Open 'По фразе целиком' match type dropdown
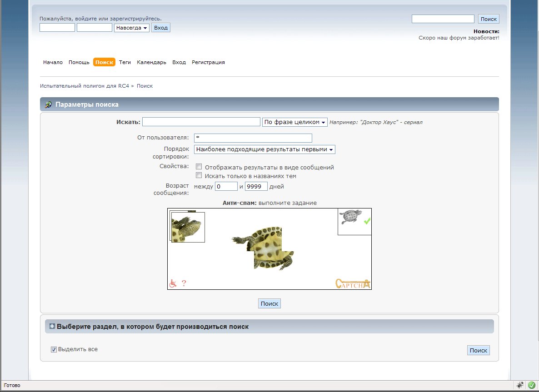The width and height of the screenshot is (539, 392). point(294,122)
